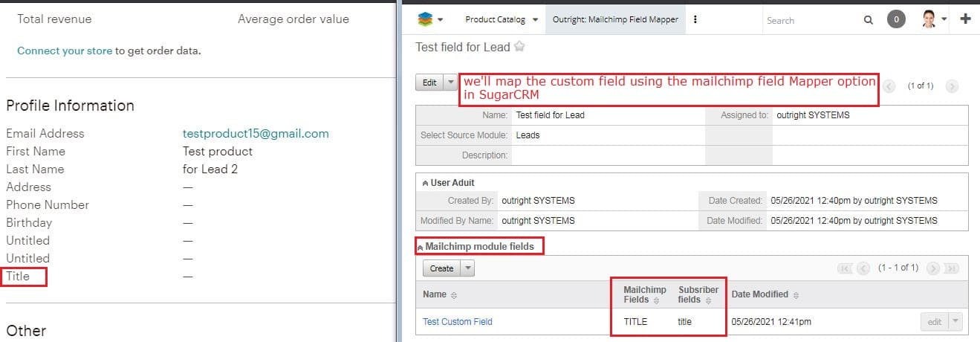Select the lowercase title subscriber field cell
This screenshot has width=980, height=342.
(685, 322)
